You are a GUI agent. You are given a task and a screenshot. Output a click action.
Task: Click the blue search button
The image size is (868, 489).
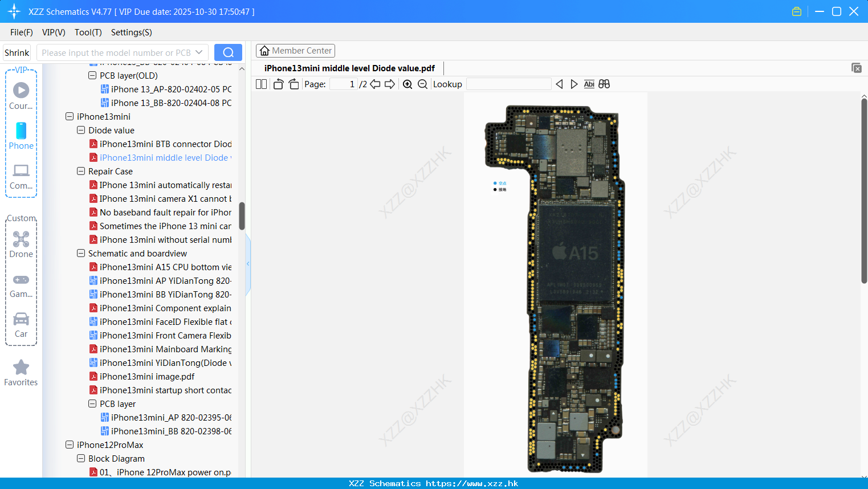pos(228,52)
